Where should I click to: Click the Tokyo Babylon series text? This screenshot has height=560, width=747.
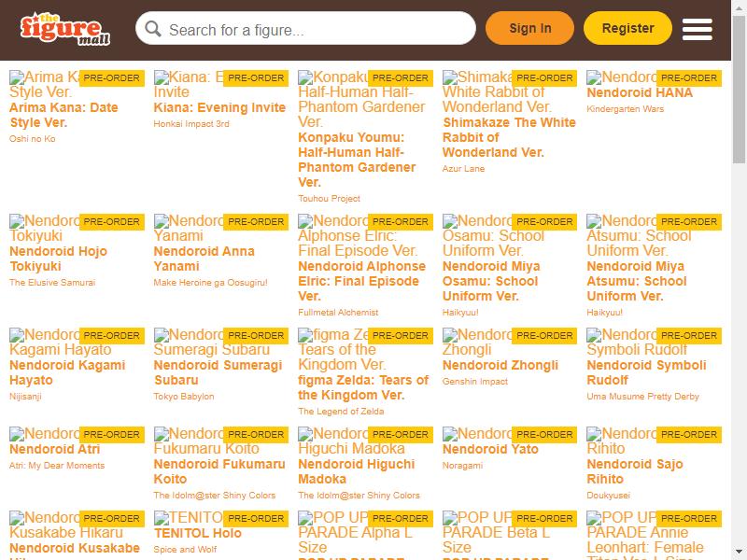[183, 396]
